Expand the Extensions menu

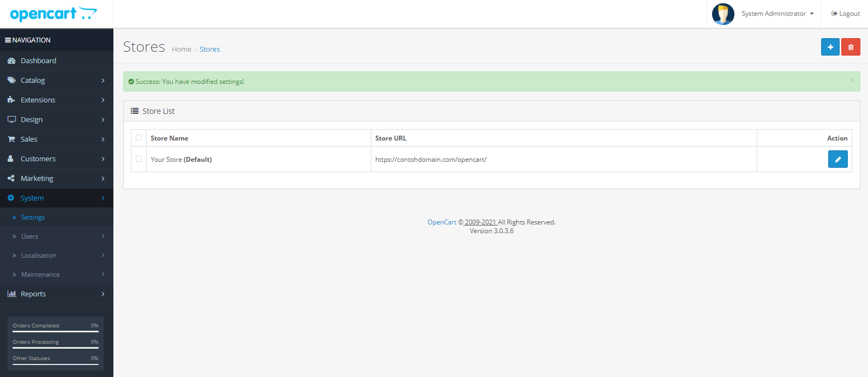click(56, 100)
